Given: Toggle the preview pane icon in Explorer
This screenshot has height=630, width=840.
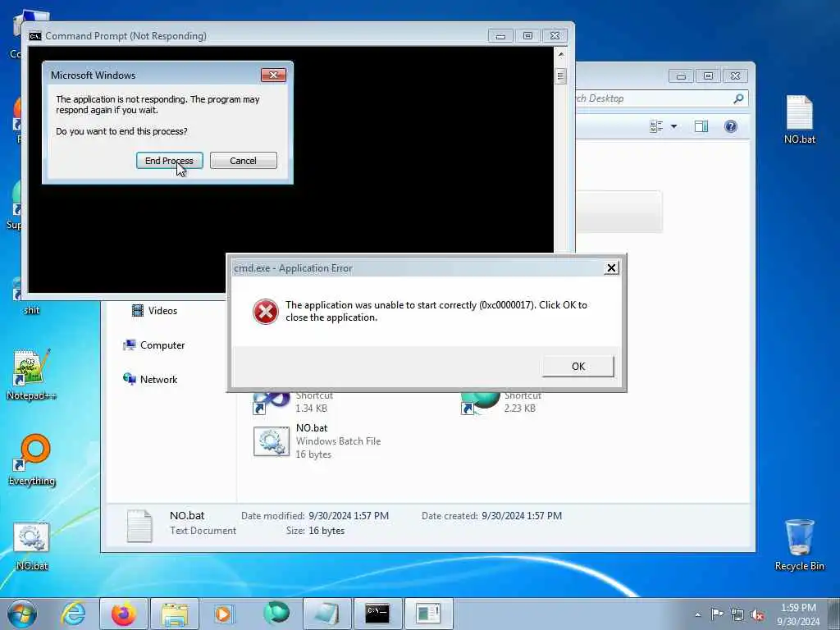Looking at the screenshot, I should [x=701, y=126].
